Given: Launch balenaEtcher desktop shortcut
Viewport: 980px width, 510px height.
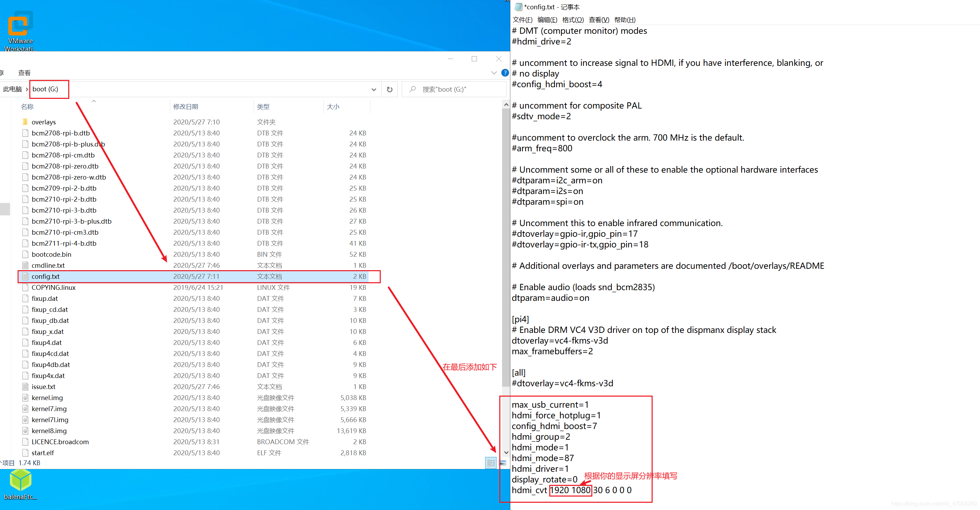Looking at the screenshot, I should click(20, 485).
